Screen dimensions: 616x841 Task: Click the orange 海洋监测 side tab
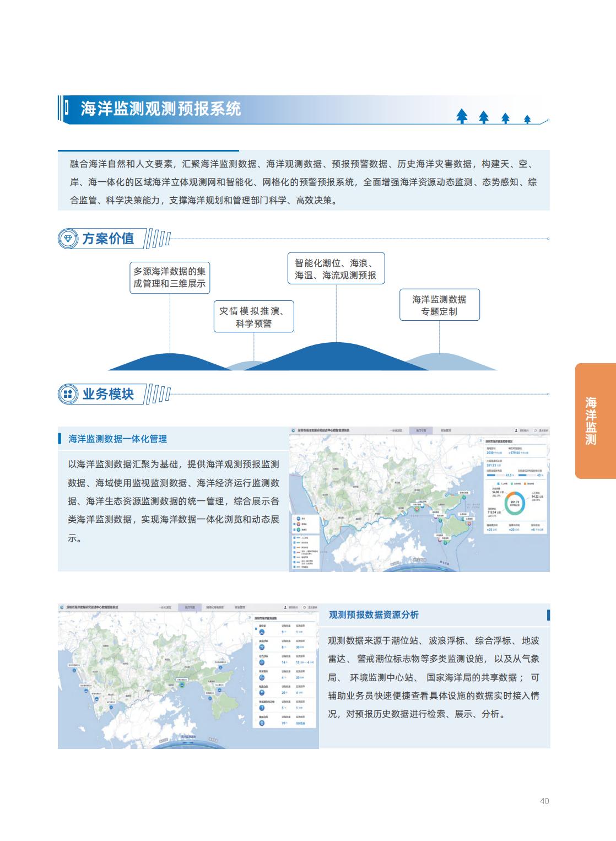click(595, 421)
